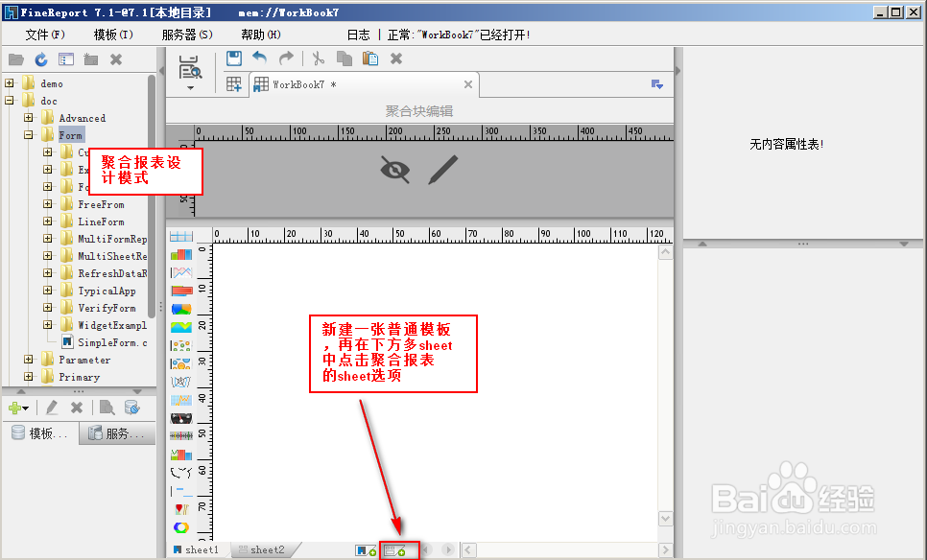
Task: Click the pencil edit icon in block editor
Action: point(443,170)
